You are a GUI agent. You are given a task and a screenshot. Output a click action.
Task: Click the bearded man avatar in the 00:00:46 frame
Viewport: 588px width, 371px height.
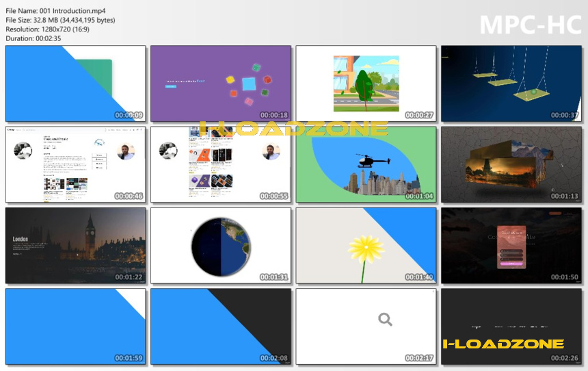(x=126, y=151)
